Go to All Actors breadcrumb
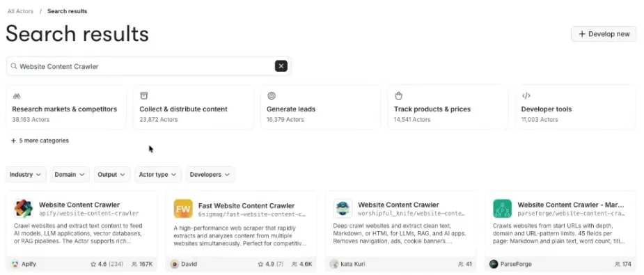The height and width of the screenshot is (275, 644). pos(20,11)
